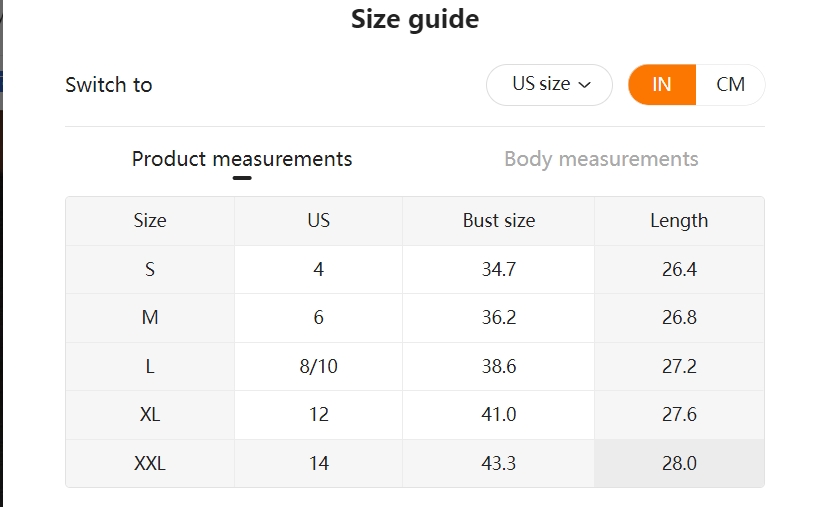The height and width of the screenshot is (507, 825).
Task: Switch units to CM
Action: pyautogui.click(x=730, y=85)
